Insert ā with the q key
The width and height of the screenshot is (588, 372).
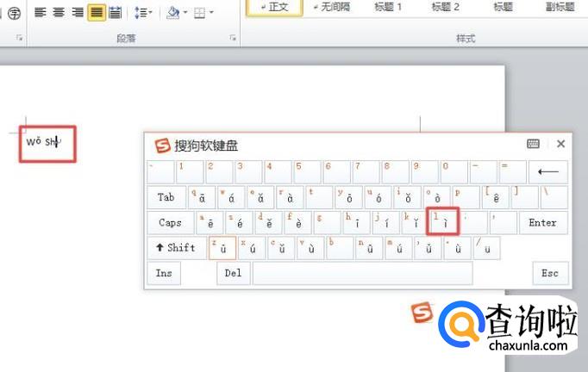(202, 197)
